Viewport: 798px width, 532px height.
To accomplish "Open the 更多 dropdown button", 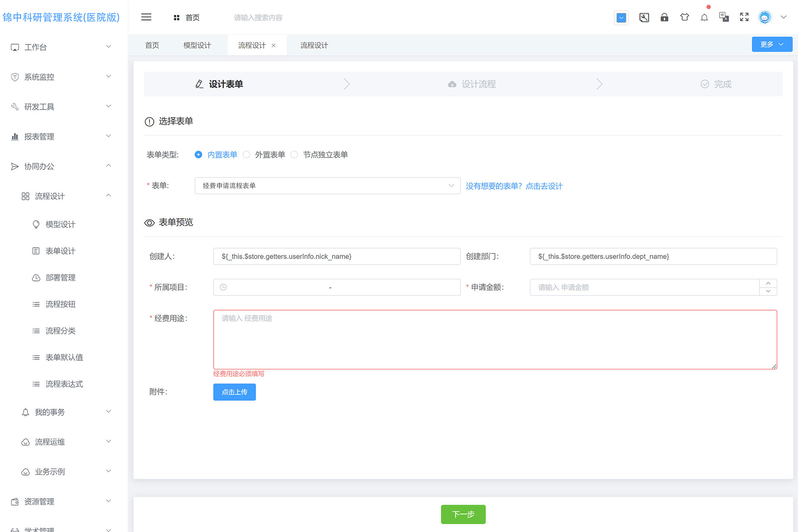I will tap(771, 44).
